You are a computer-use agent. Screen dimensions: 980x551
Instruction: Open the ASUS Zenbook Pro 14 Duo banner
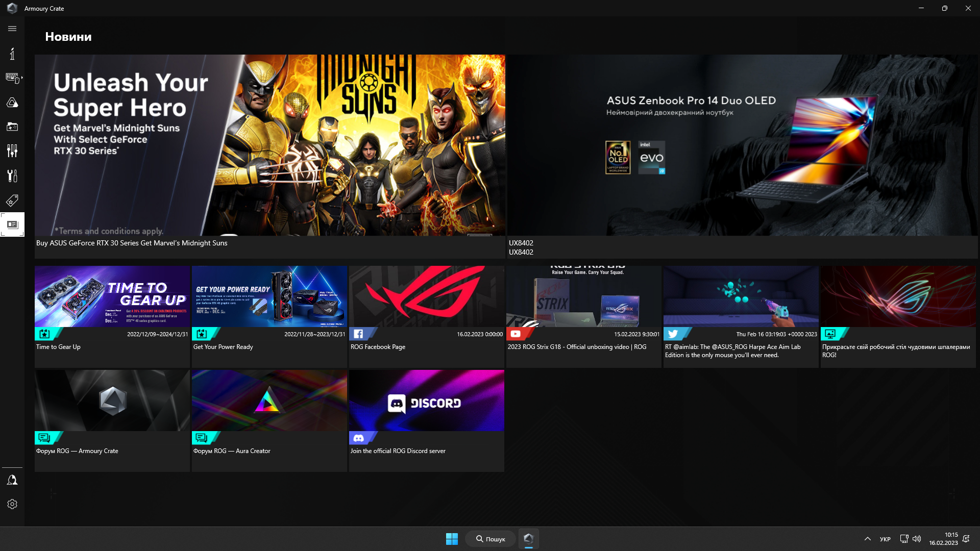click(x=742, y=145)
